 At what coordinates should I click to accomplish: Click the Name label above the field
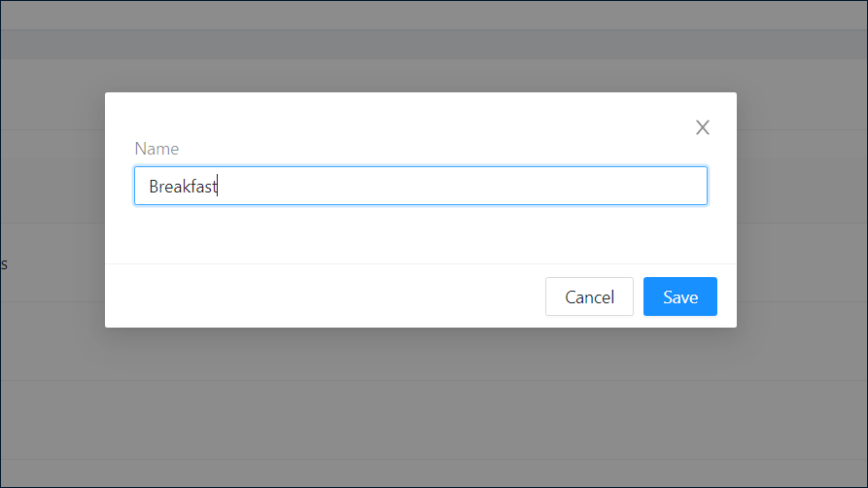tap(156, 149)
